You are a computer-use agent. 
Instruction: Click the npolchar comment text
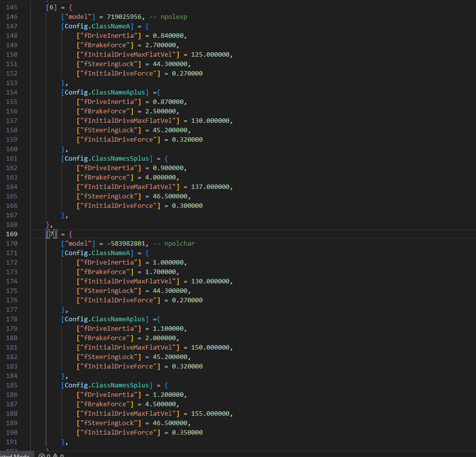click(180, 243)
